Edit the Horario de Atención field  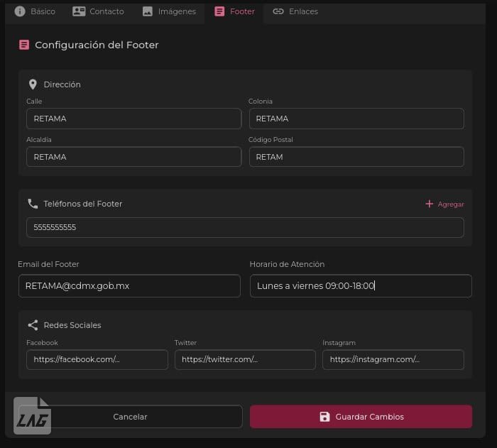361,285
